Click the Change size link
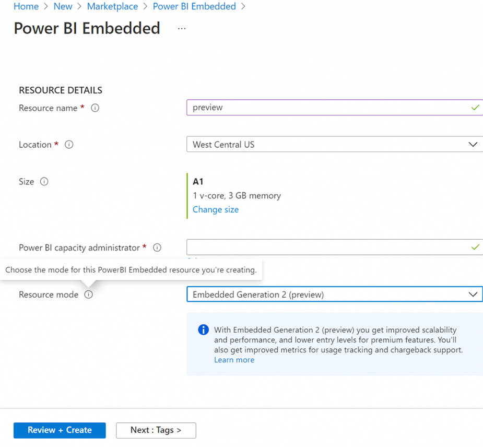The image size is (483, 448). (216, 209)
